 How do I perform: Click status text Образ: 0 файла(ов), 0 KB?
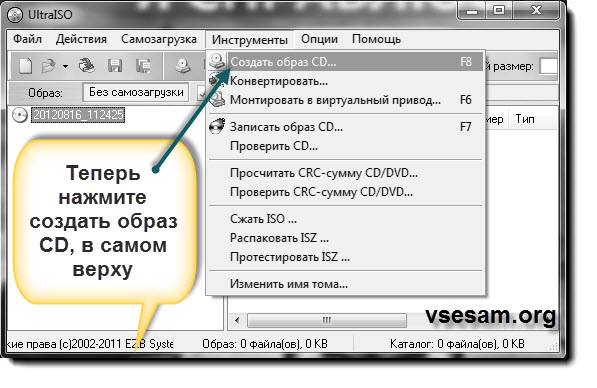tap(265, 344)
